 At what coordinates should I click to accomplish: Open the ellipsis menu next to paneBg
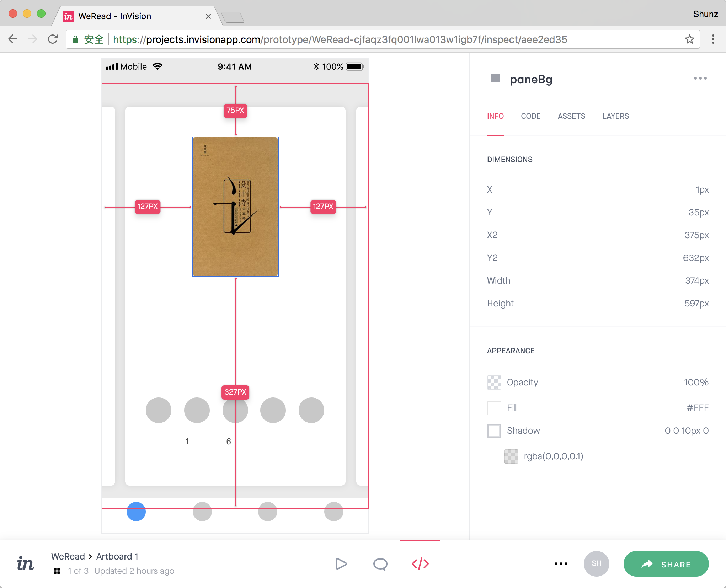point(700,78)
